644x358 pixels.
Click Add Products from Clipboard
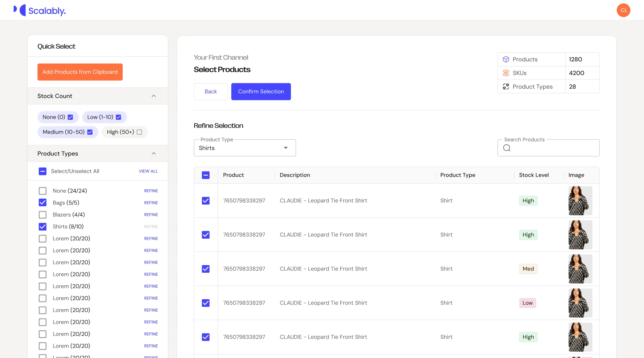click(x=80, y=72)
